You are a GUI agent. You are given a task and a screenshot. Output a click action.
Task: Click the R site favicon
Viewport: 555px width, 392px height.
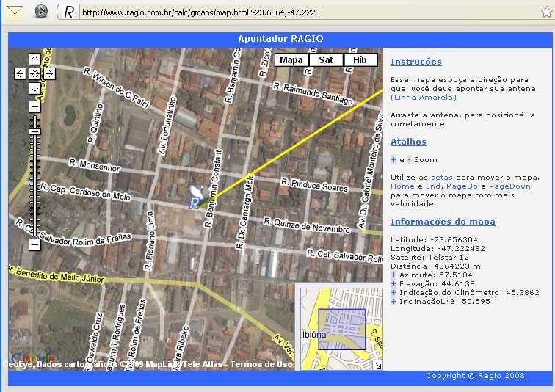(x=69, y=12)
